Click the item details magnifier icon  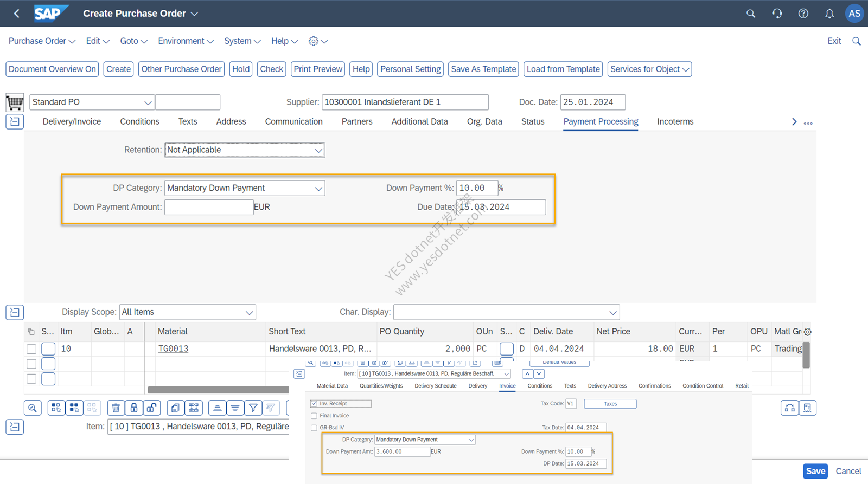pos(33,408)
